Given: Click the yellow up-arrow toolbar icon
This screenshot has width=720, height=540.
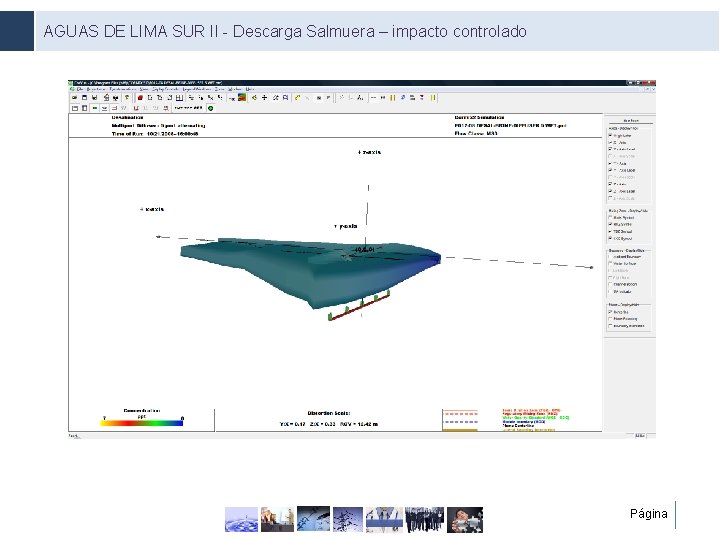Looking at the screenshot, I should click(127, 98).
